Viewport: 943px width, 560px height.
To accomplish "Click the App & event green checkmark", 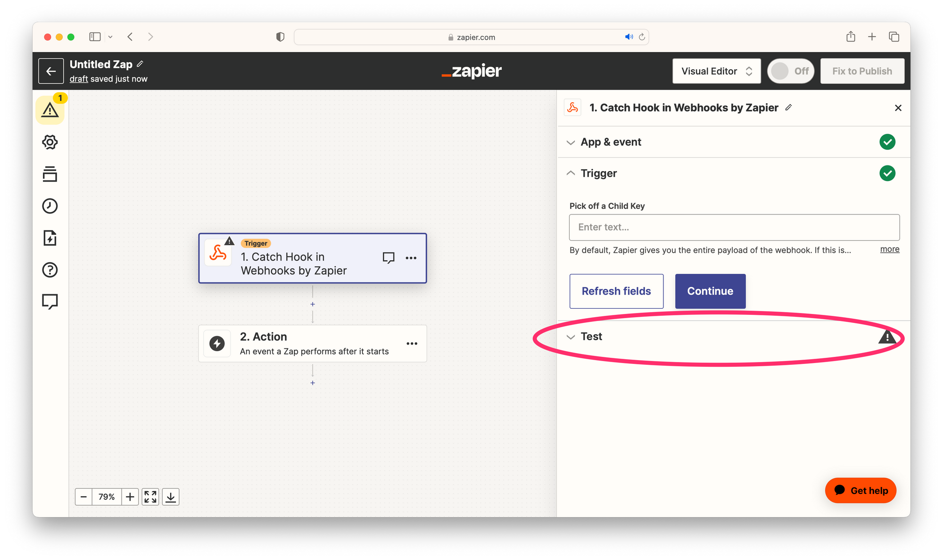I will tap(887, 142).
